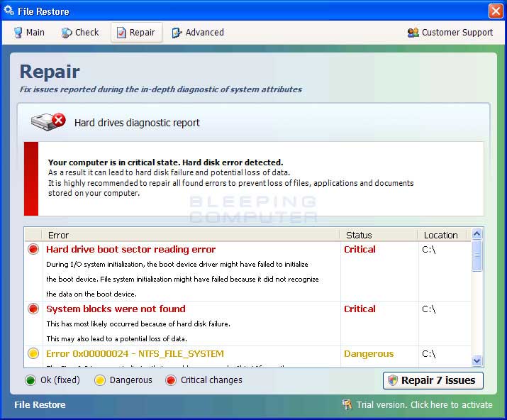507x420 pixels.
Task: Click red icon beside boot sector error
Action: [x=33, y=250]
